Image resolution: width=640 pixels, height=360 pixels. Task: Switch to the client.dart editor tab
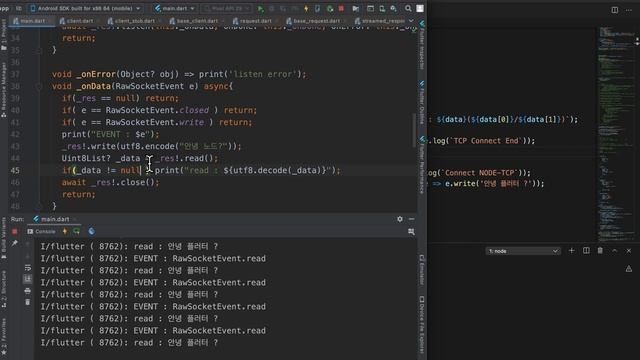[79, 21]
